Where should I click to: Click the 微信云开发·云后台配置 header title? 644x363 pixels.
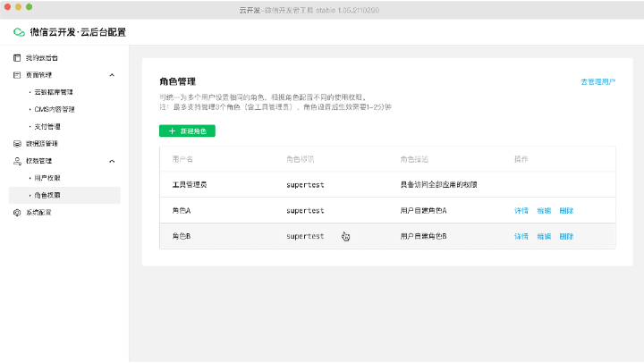78,32
